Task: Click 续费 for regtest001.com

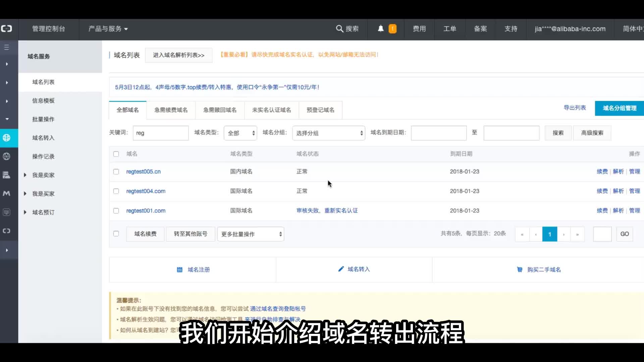Action: tap(602, 210)
